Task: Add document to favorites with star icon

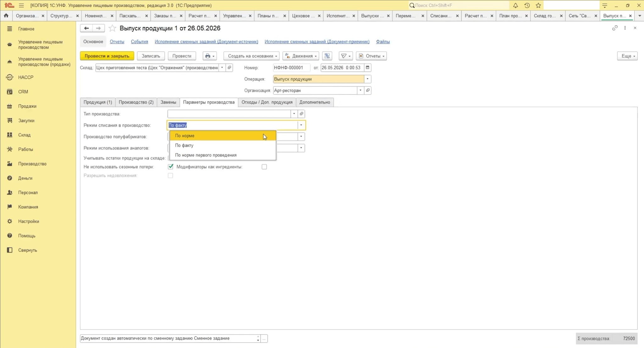Action: click(112, 28)
